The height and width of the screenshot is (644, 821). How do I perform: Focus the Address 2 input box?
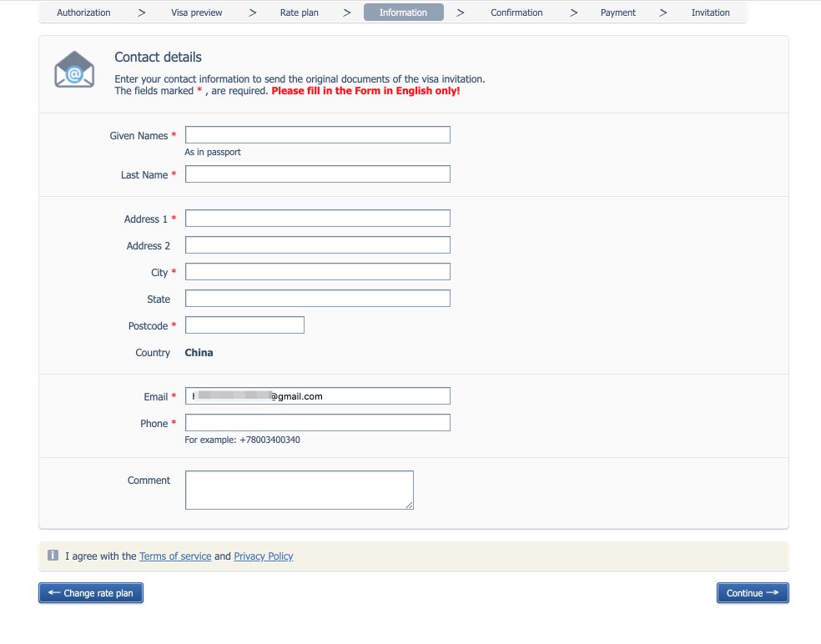317,245
